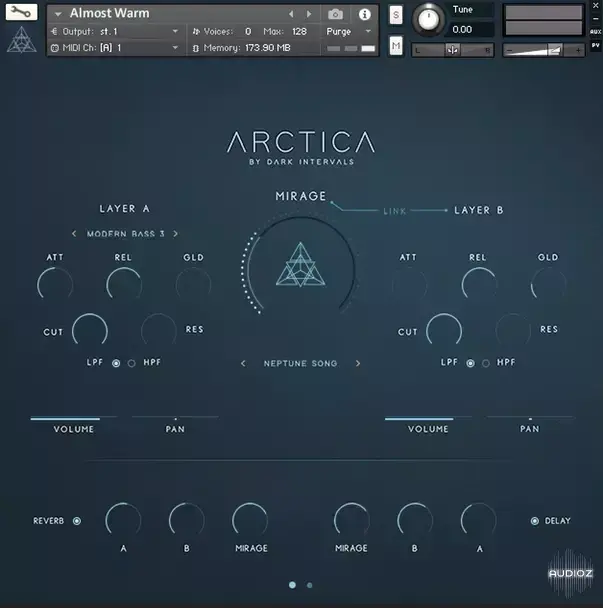Click the Tune knob
This screenshot has height=608, width=603.
click(x=428, y=19)
